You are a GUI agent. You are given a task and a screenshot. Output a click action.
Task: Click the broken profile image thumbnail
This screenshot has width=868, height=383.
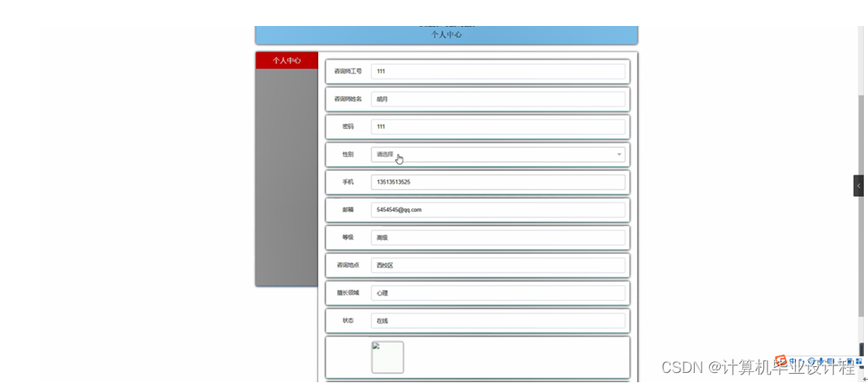point(388,357)
